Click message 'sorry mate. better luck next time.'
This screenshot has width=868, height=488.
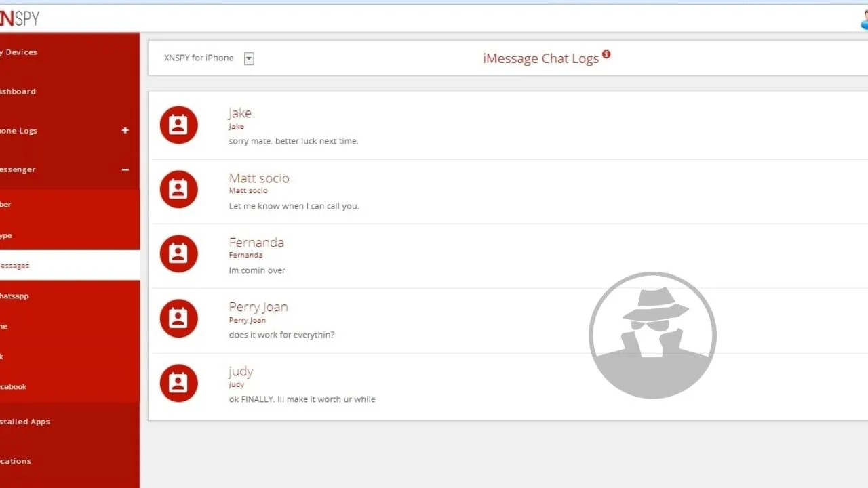(x=294, y=141)
